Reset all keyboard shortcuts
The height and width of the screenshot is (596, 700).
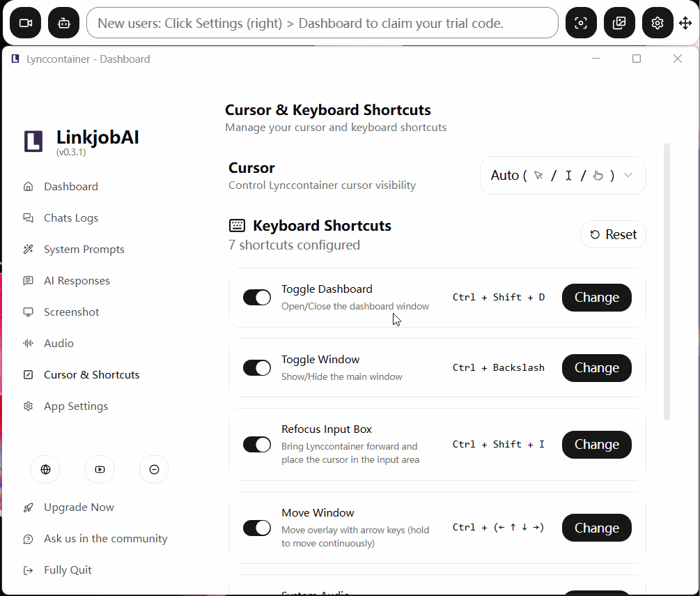tap(613, 234)
